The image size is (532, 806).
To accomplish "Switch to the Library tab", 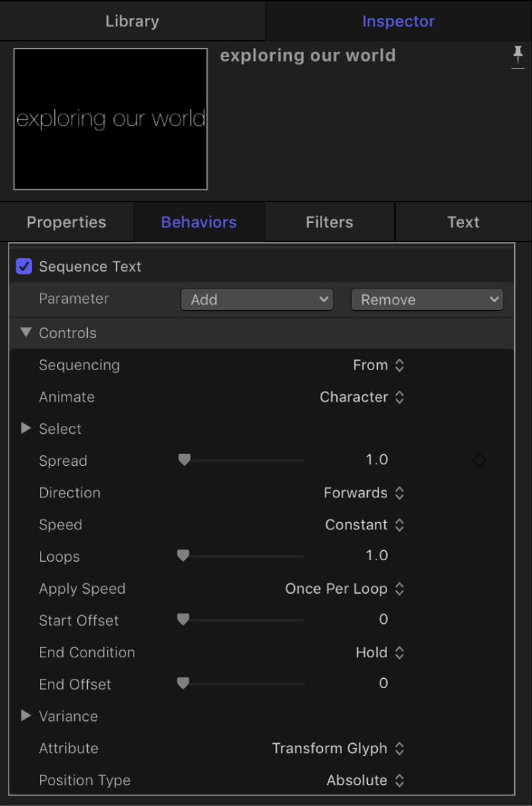I will pyautogui.click(x=132, y=21).
